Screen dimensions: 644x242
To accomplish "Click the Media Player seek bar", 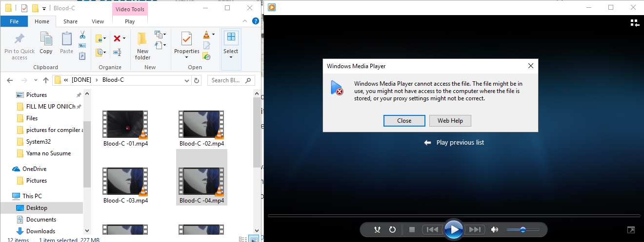I will [x=454, y=216].
